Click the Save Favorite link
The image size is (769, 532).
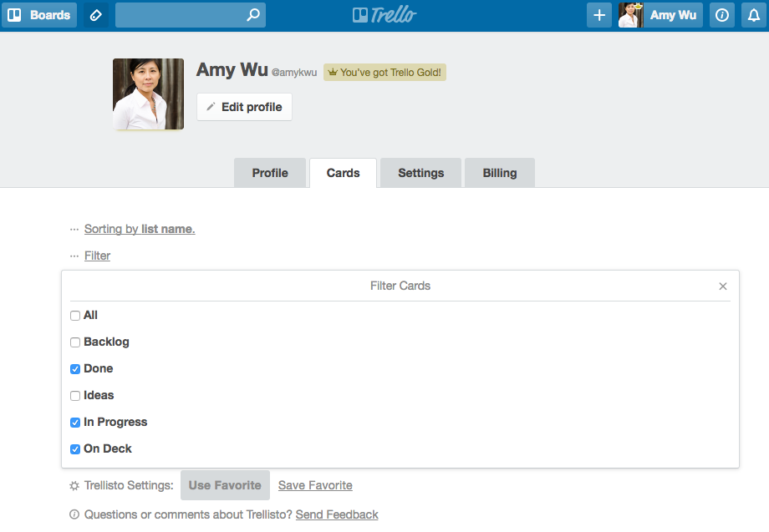(315, 485)
